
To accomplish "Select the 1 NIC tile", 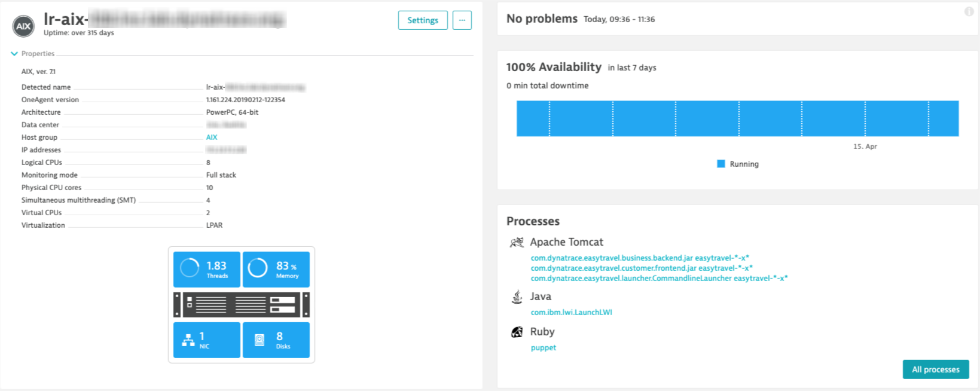I will [x=207, y=340].
